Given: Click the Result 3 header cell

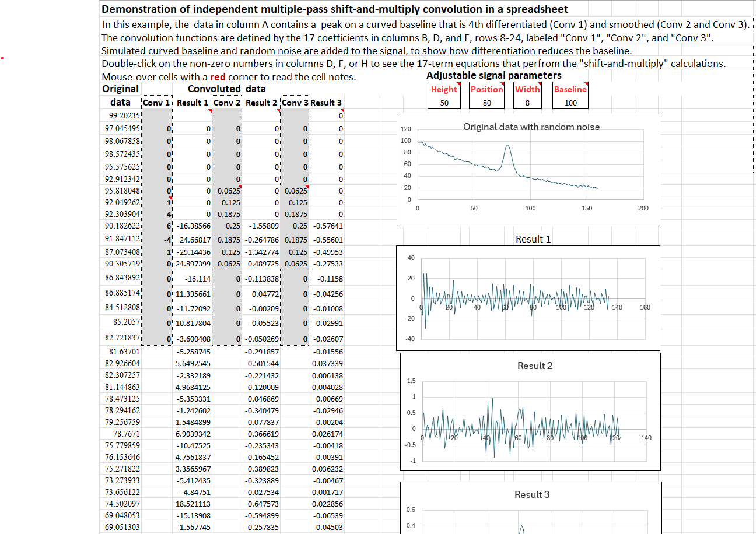Looking at the screenshot, I should 327,103.
